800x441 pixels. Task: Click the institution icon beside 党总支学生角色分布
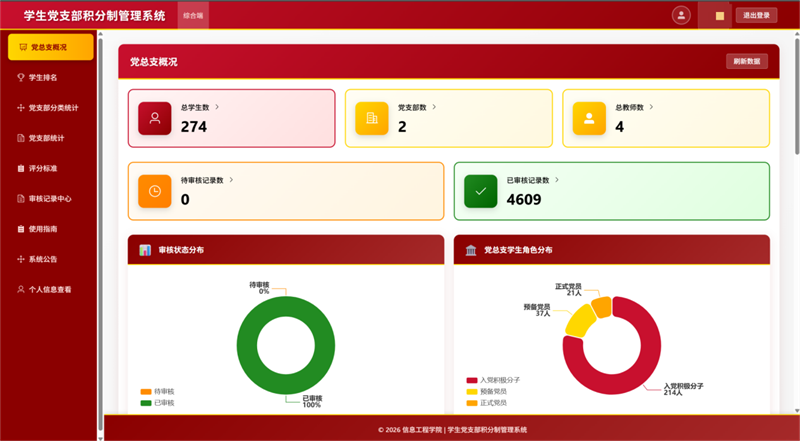click(x=471, y=250)
